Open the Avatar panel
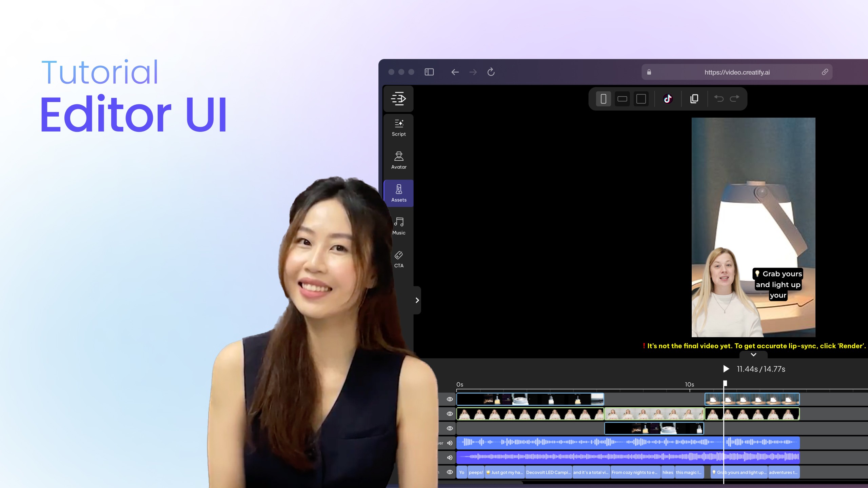This screenshot has height=488, width=868. pos(398,160)
